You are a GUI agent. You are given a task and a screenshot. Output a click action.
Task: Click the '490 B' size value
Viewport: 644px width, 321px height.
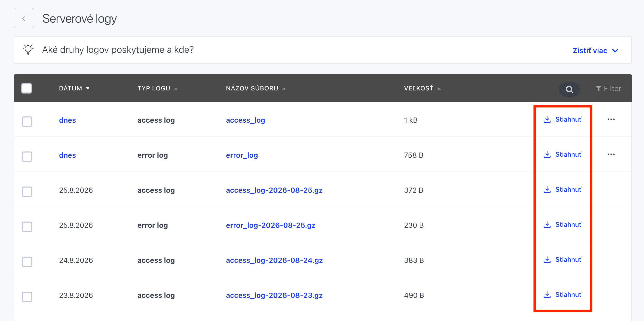coord(414,295)
